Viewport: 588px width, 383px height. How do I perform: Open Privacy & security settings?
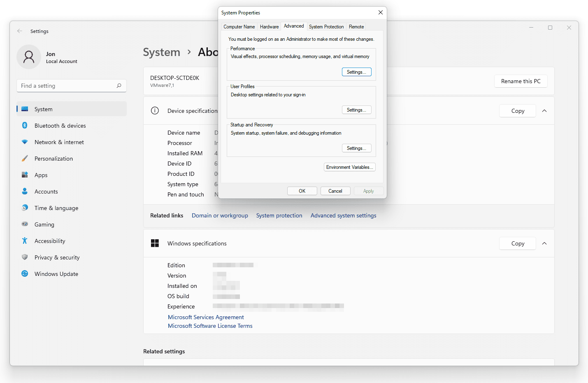(72, 257)
